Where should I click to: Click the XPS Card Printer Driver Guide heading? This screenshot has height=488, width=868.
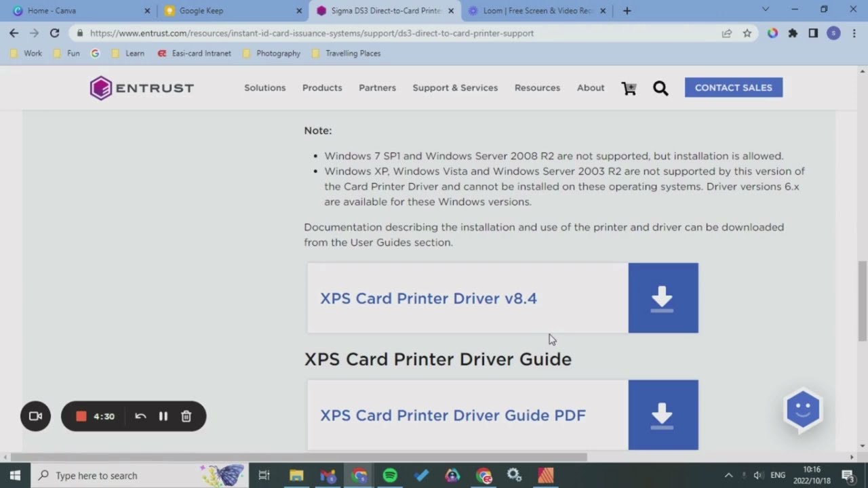pyautogui.click(x=438, y=359)
